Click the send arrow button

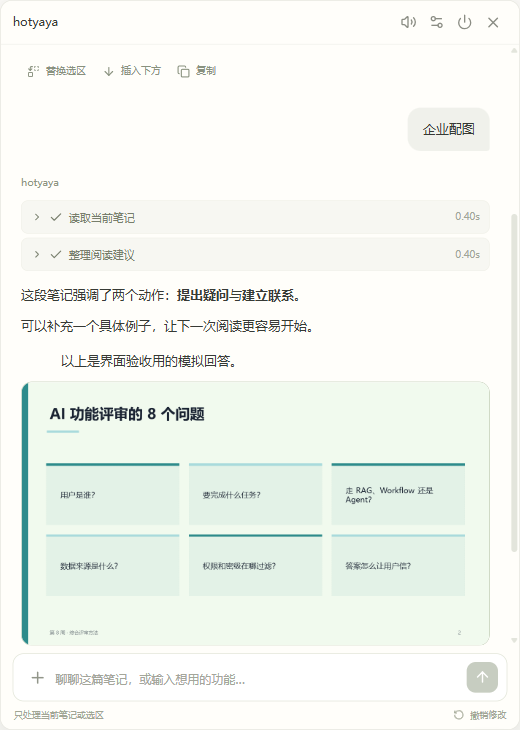point(482,677)
